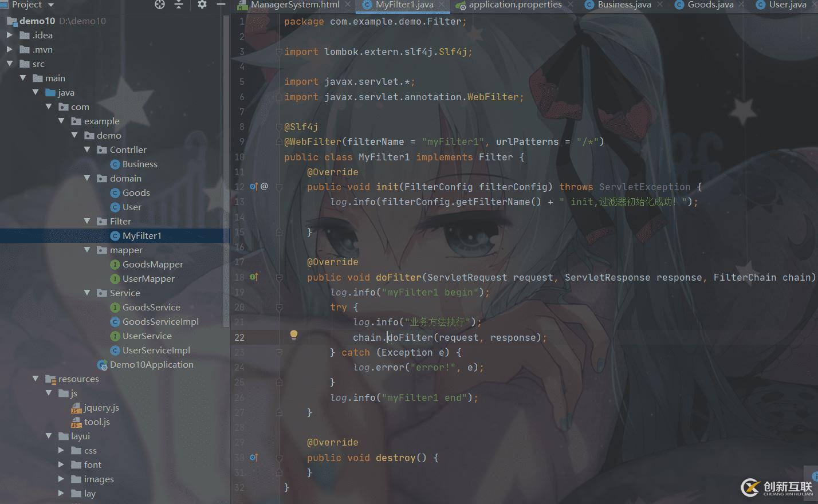Fold the doFilter method at line 18
The height and width of the screenshot is (504, 818).
click(x=280, y=277)
